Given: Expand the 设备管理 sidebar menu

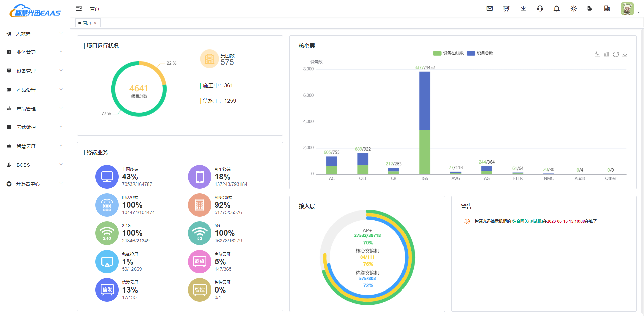Looking at the screenshot, I should click(x=34, y=71).
